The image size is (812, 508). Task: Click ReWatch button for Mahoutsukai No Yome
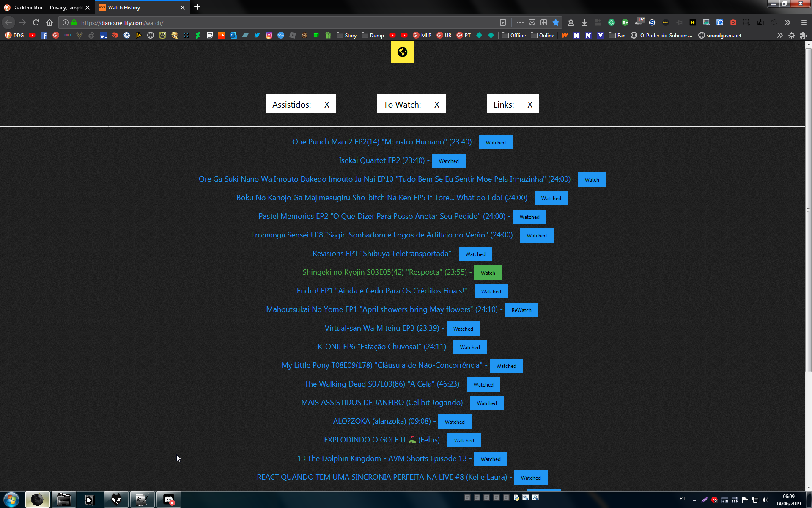pos(521,310)
